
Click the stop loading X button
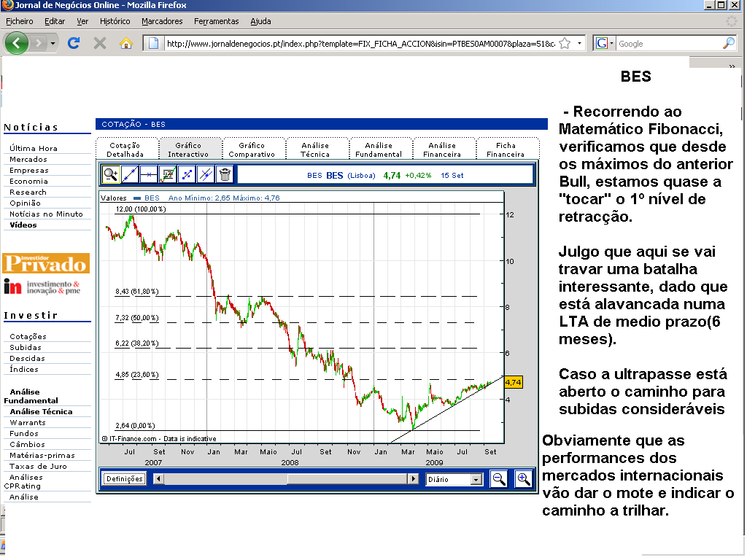(x=99, y=43)
